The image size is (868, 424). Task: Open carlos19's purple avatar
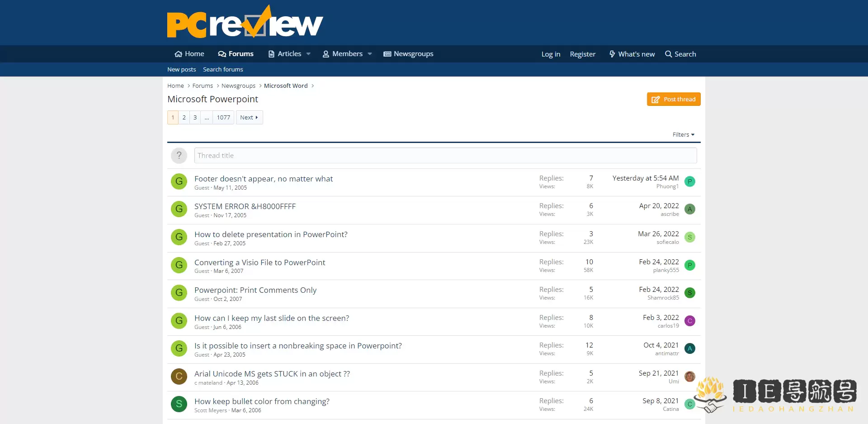point(689,321)
